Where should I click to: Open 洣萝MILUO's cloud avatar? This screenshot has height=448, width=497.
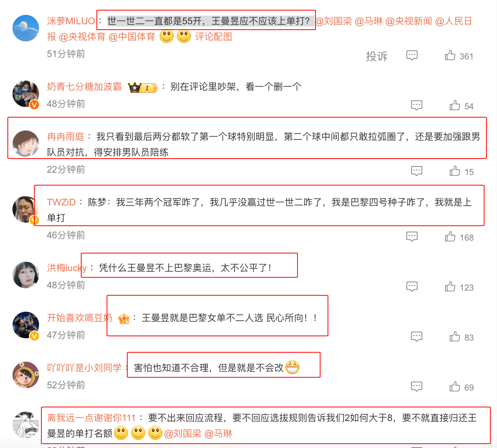pos(26,28)
